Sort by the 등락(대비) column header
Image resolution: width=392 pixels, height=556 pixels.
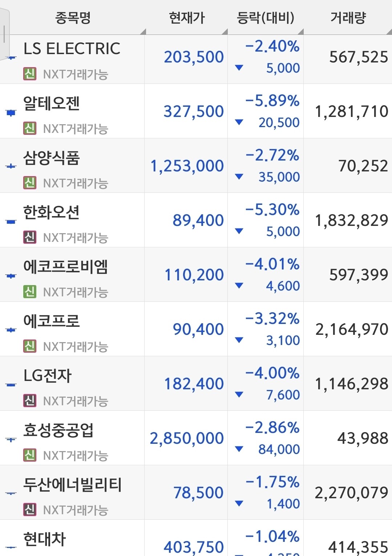[266, 17]
